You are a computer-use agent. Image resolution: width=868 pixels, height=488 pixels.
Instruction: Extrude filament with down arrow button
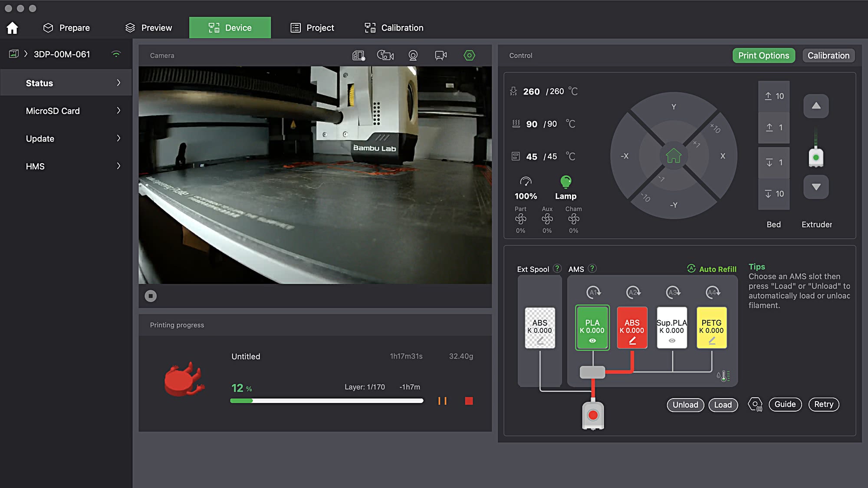point(816,187)
